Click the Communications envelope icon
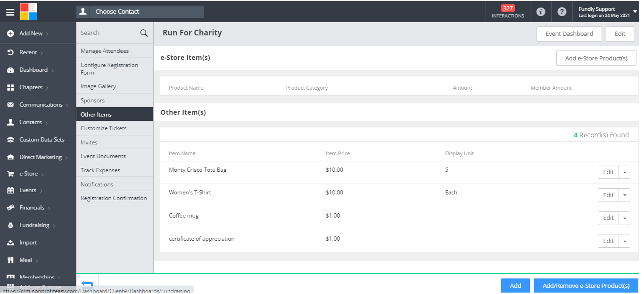Image resolution: width=644 pixels, height=294 pixels. [10, 105]
